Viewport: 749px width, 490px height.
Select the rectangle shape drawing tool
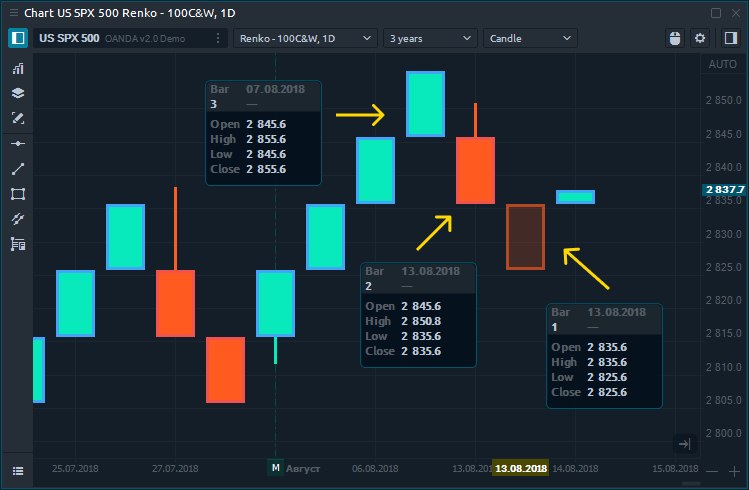point(18,194)
